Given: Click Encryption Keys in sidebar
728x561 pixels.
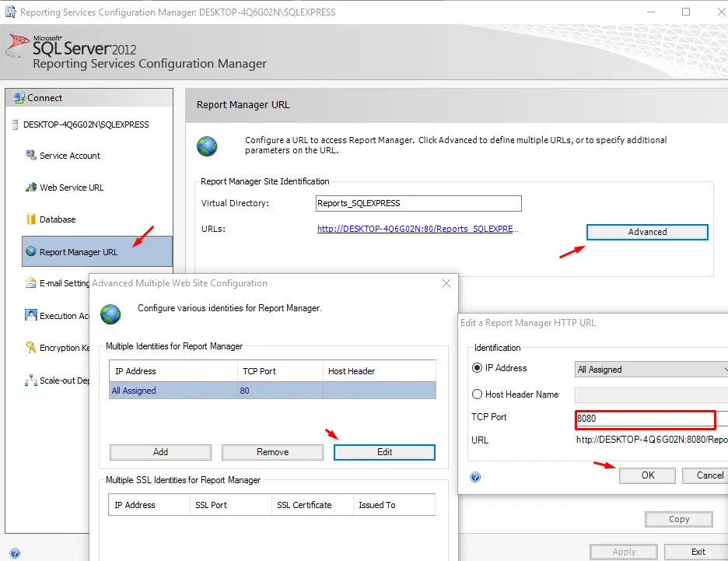Looking at the screenshot, I should pyautogui.click(x=64, y=348).
